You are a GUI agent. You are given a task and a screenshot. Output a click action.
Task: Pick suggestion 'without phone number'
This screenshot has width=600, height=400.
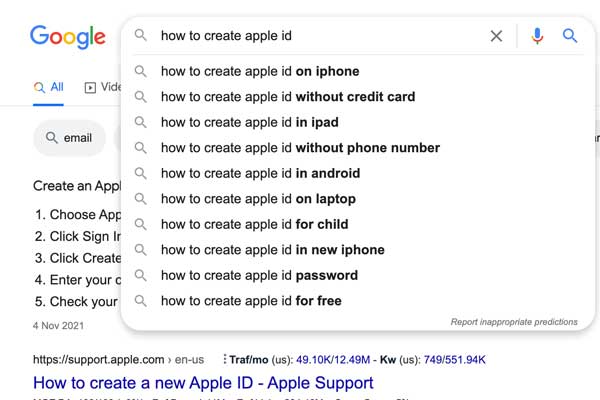point(300,148)
